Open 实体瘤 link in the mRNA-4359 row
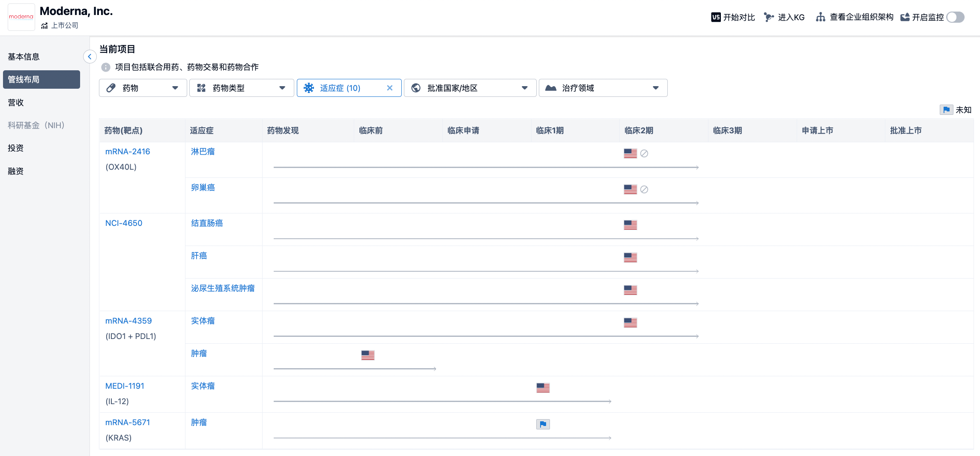Screen dimensions: 980x456 [x=203, y=321]
